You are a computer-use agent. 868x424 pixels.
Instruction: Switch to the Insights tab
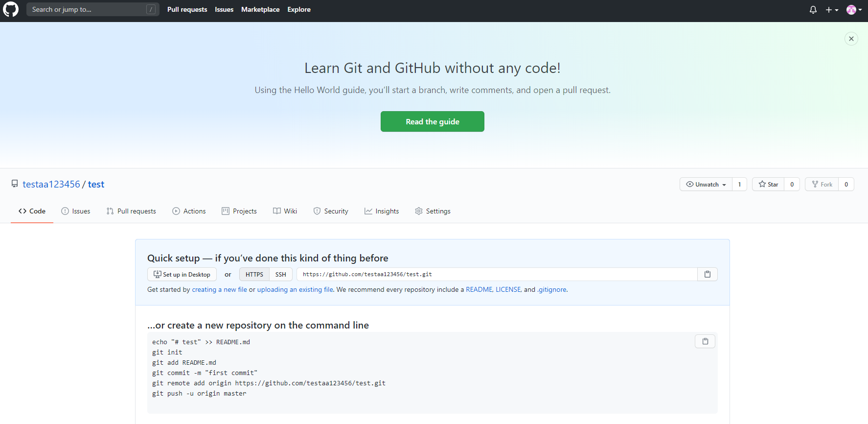pyautogui.click(x=382, y=211)
